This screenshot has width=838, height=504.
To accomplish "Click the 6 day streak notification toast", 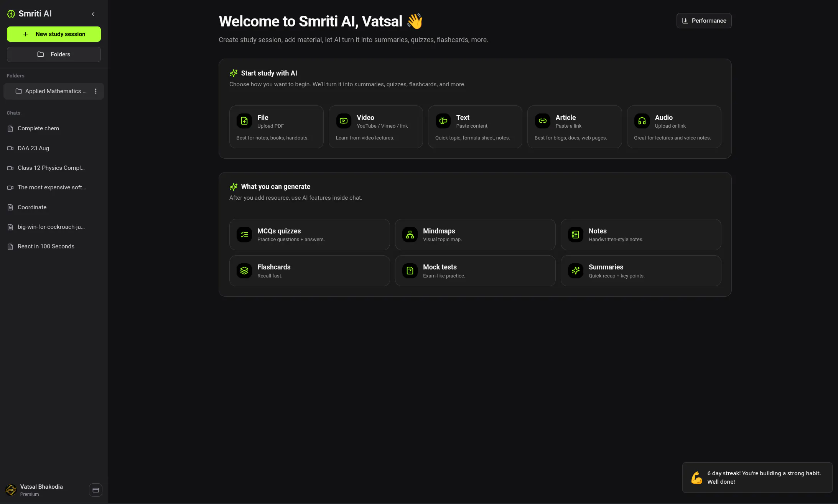I will 757,478.
